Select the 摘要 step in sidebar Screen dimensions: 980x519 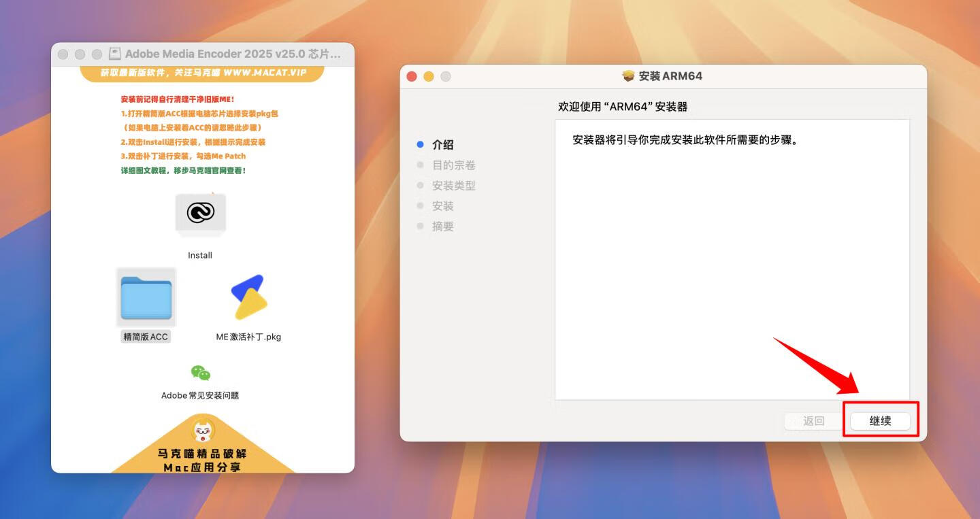(443, 227)
